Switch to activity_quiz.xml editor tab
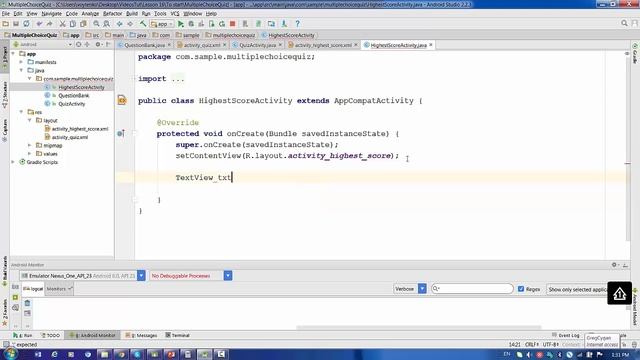Image resolution: width=640 pixels, height=360 pixels. [202, 45]
